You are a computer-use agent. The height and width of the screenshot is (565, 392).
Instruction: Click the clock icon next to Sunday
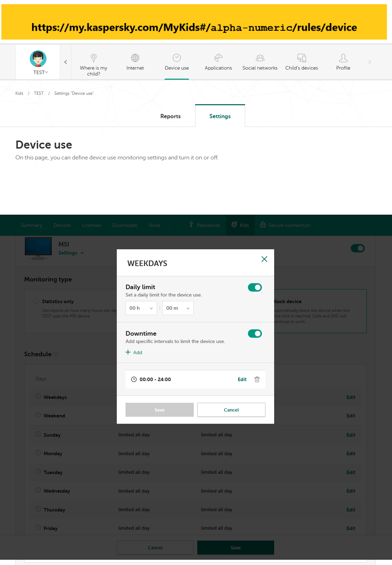click(38, 434)
